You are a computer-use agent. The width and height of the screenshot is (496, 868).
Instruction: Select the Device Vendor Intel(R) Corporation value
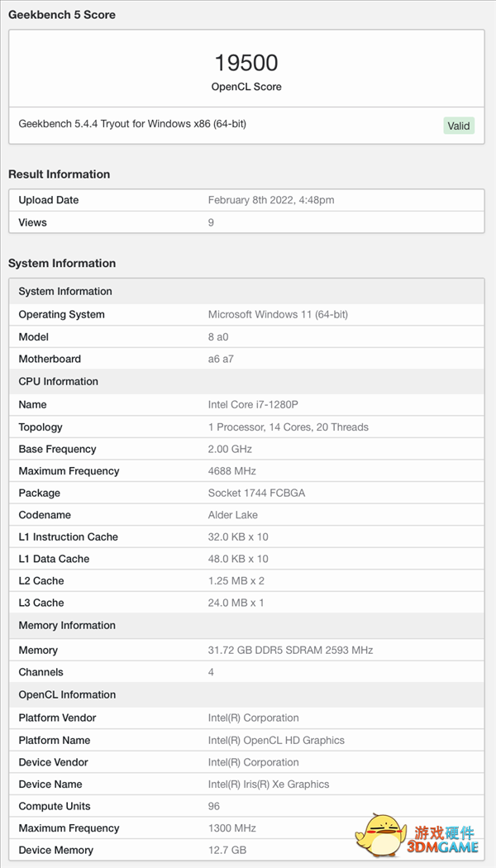(x=254, y=762)
